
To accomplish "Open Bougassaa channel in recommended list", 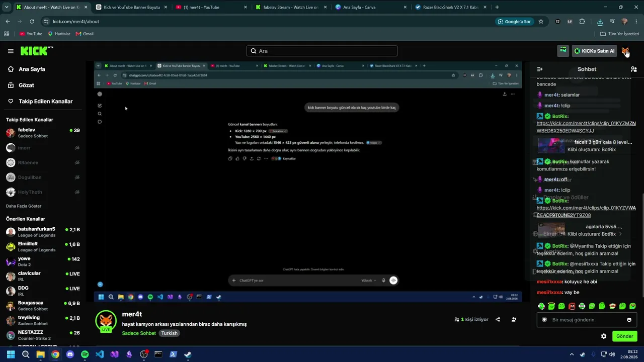I will tap(43, 306).
